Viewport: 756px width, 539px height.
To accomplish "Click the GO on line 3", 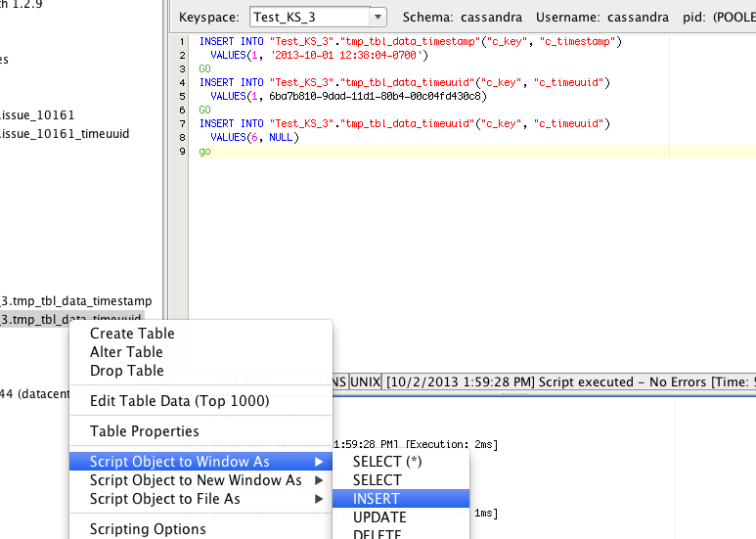I will 205,68.
